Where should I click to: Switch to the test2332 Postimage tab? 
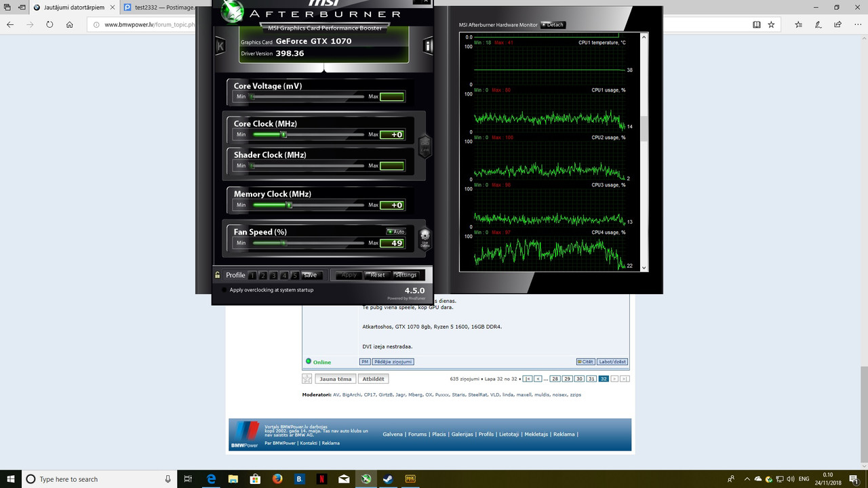tap(158, 7)
